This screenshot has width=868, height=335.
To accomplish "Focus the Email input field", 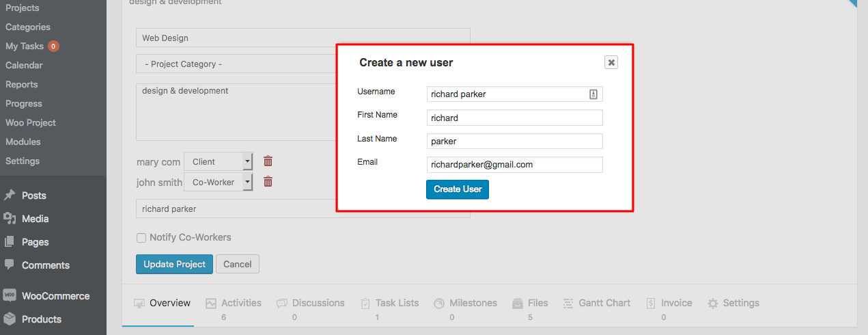I will point(514,165).
